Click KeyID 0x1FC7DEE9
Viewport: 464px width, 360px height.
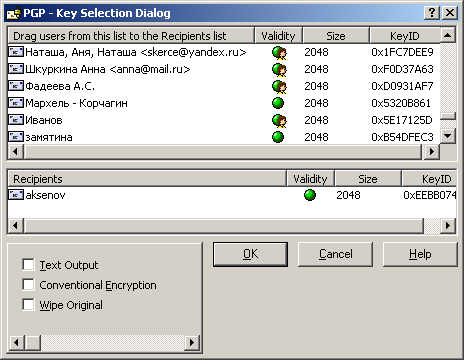click(x=402, y=52)
